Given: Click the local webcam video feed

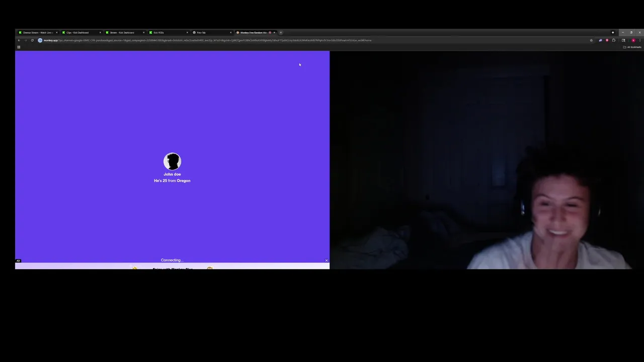Looking at the screenshot, I should pyautogui.click(x=487, y=160).
